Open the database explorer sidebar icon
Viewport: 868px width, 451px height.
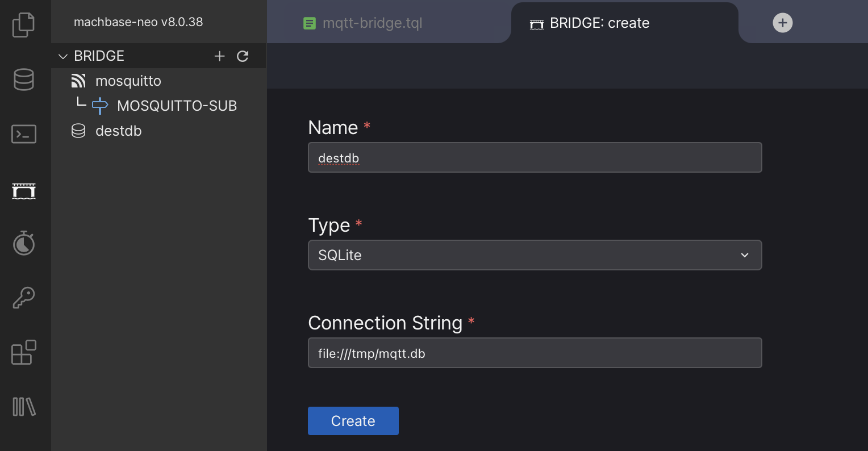pyautogui.click(x=23, y=80)
